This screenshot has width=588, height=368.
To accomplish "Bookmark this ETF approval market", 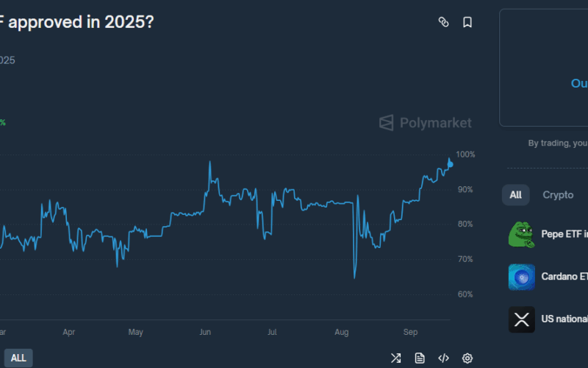I will point(467,22).
